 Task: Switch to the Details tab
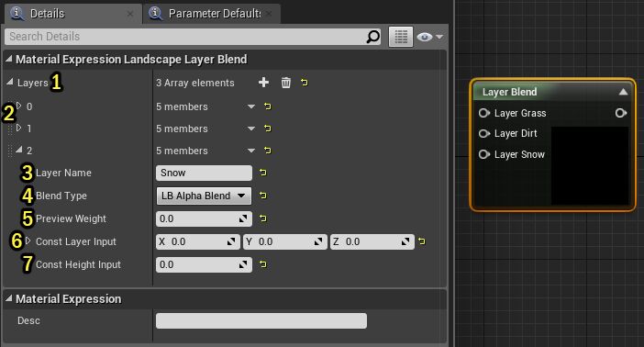click(72, 14)
